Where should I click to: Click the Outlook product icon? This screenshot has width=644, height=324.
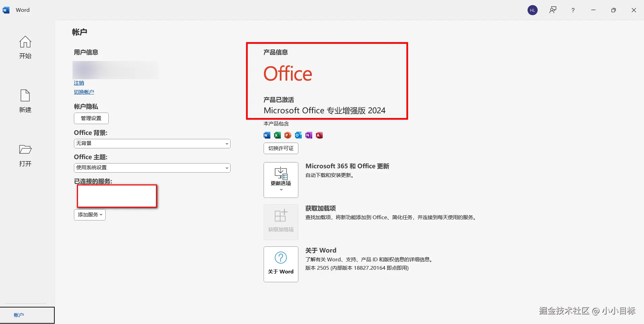298,135
